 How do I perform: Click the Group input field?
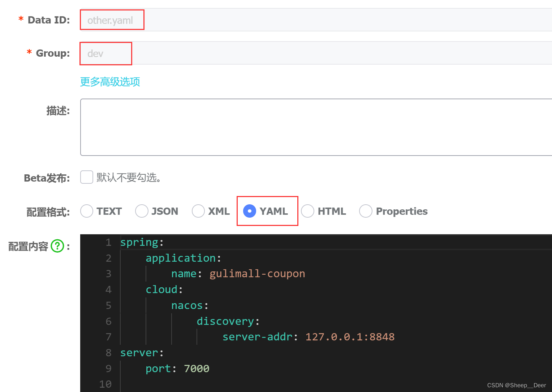tap(316, 53)
